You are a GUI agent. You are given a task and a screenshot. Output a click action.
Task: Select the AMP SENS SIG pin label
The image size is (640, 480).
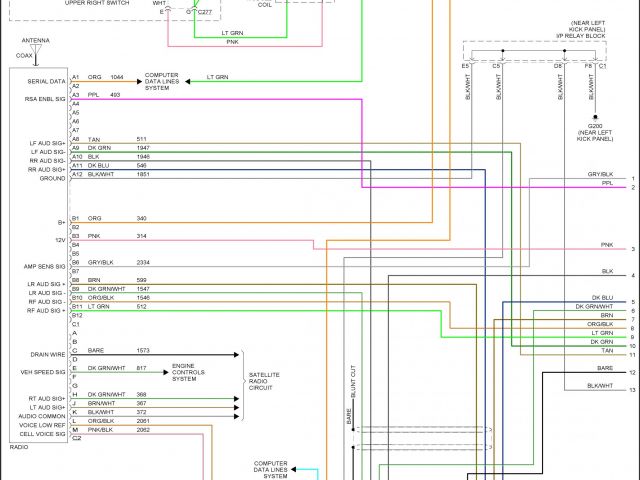click(45, 267)
